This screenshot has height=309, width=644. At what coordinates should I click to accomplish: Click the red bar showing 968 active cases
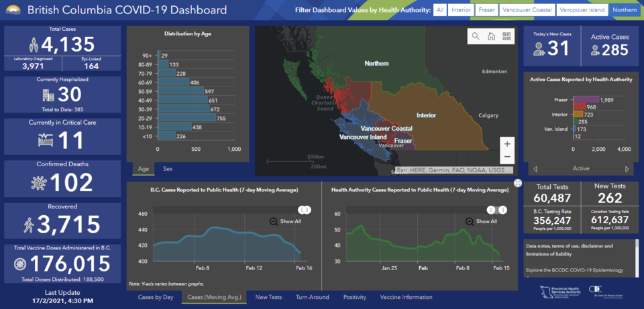[580, 107]
